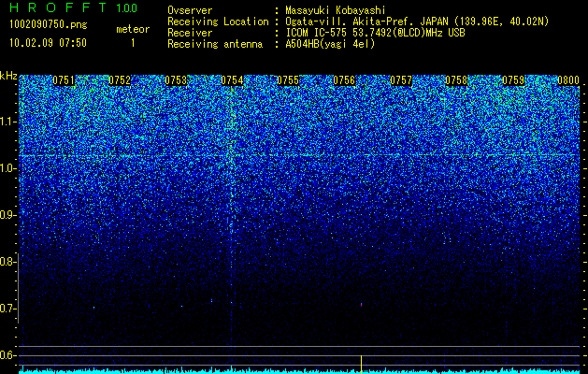Click the gray vertical range bar at left
This screenshot has width=588, height=374.
tap(19, 288)
